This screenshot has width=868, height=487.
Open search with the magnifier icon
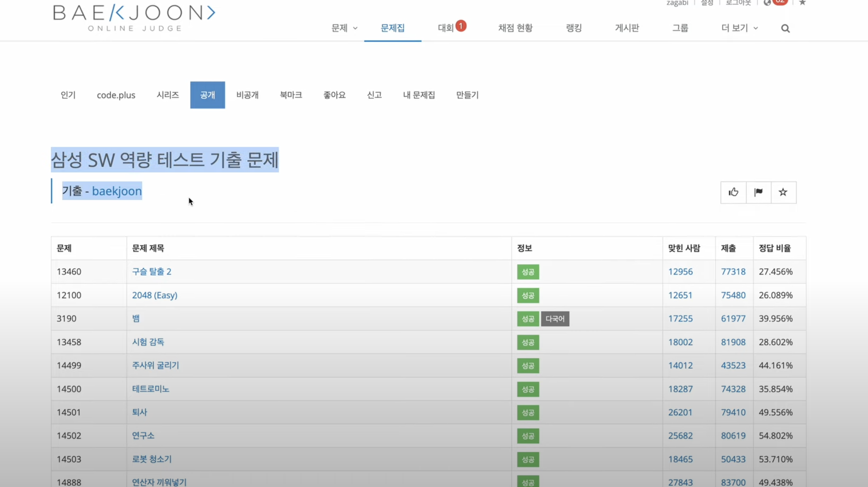pyautogui.click(x=785, y=29)
